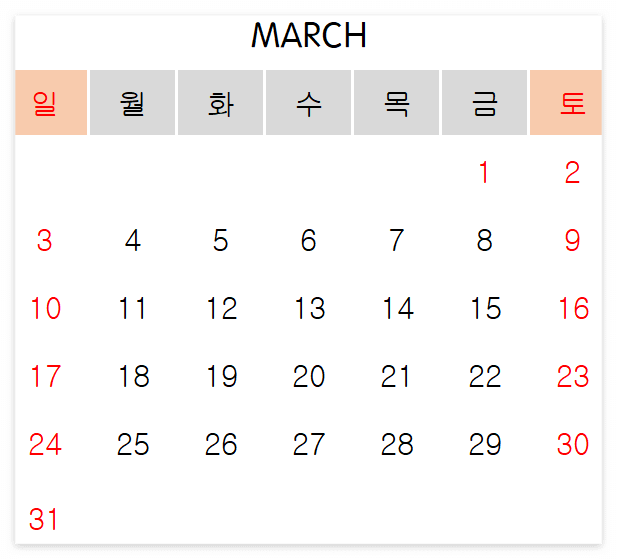
Task: Choose the last day, 31
Action: pos(43,519)
